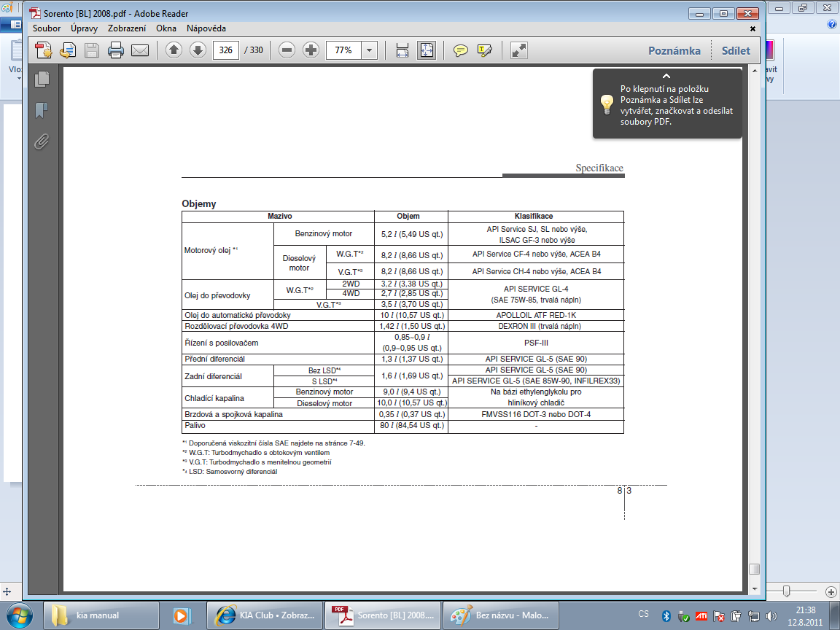Select Fit Width scrolling mode icon

tap(402, 50)
